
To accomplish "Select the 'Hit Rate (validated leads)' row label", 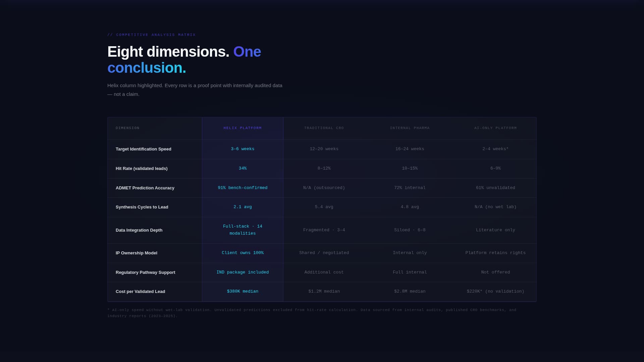I will pyautogui.click(x=142, y=169).
